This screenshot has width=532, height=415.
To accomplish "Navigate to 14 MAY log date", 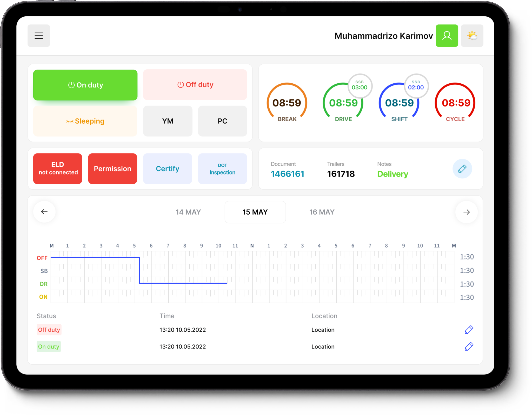I will pyautogui.click(x=189, y=212).
